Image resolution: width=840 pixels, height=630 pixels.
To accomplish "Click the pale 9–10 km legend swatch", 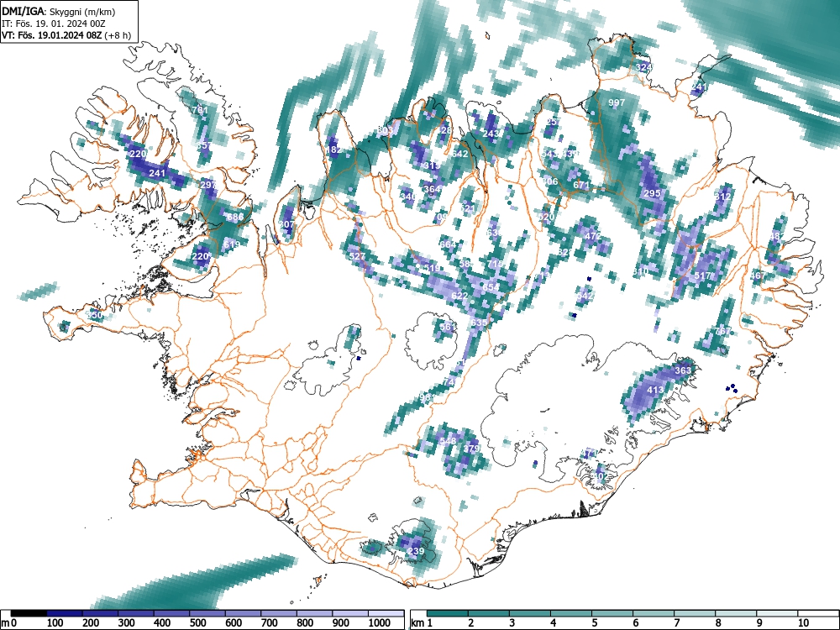I will click(777, 612).
